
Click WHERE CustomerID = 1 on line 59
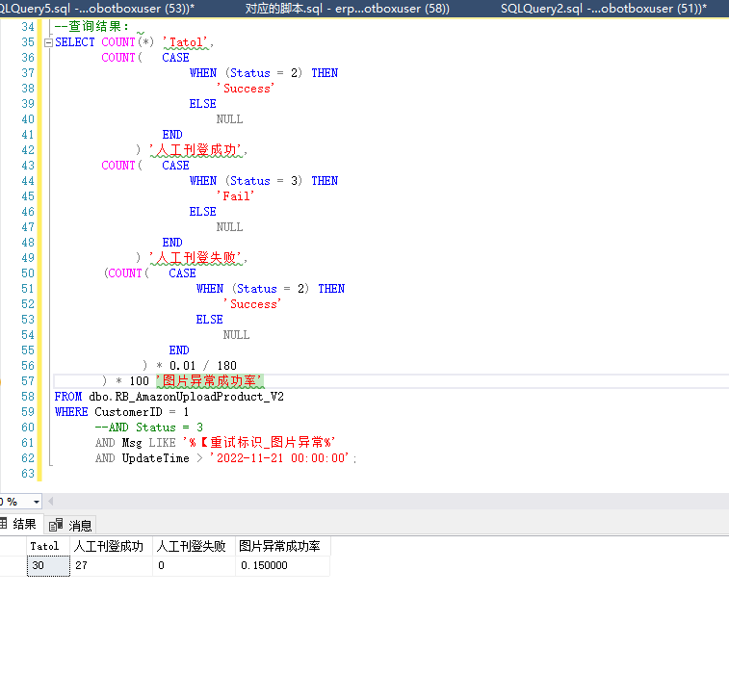pyautogui.click(x=121, y=412)
